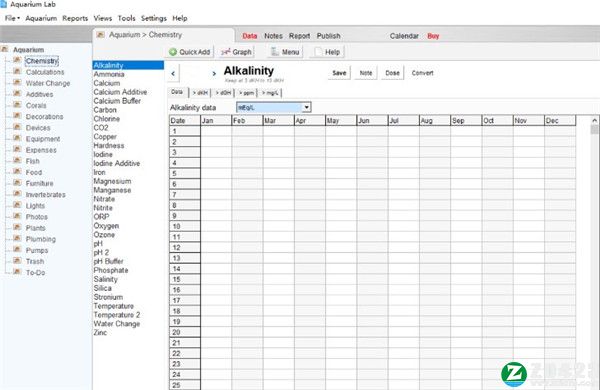Click the table scrollbar up arrow

coord(594,120)
